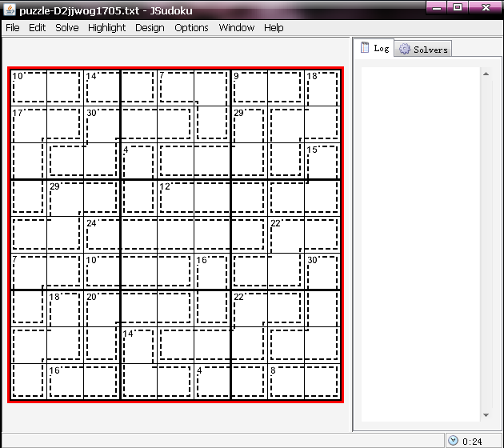
Task: Select the cell with cage sum 20
Action: click(x=102, y=309)
